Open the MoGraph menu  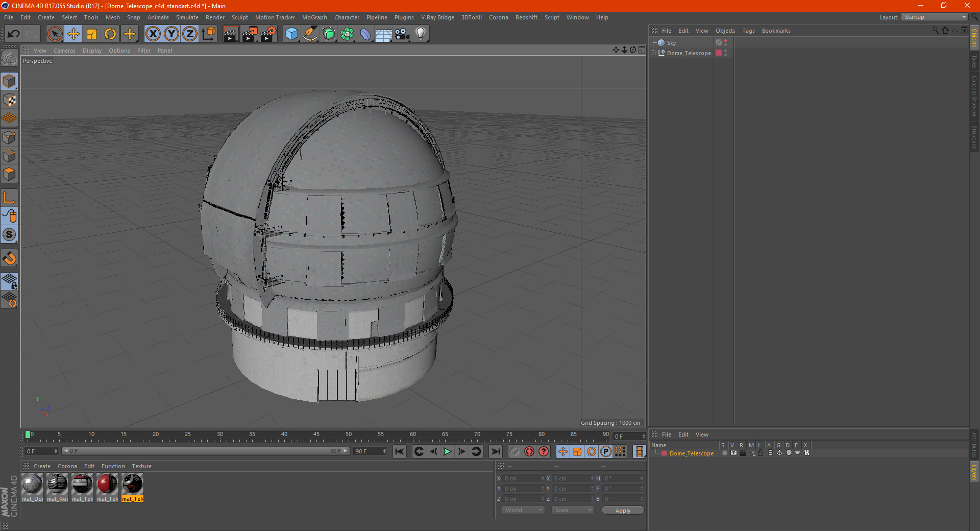314,17
